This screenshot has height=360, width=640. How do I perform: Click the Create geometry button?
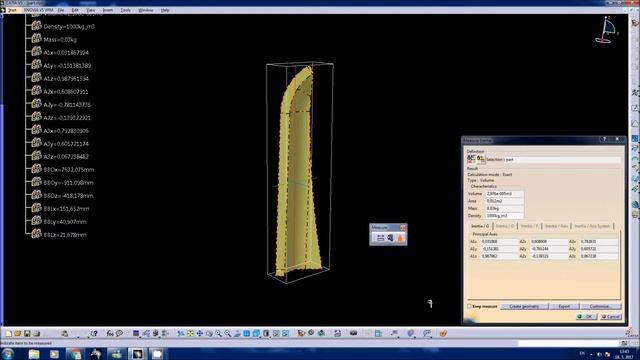[x=524, y=306]
